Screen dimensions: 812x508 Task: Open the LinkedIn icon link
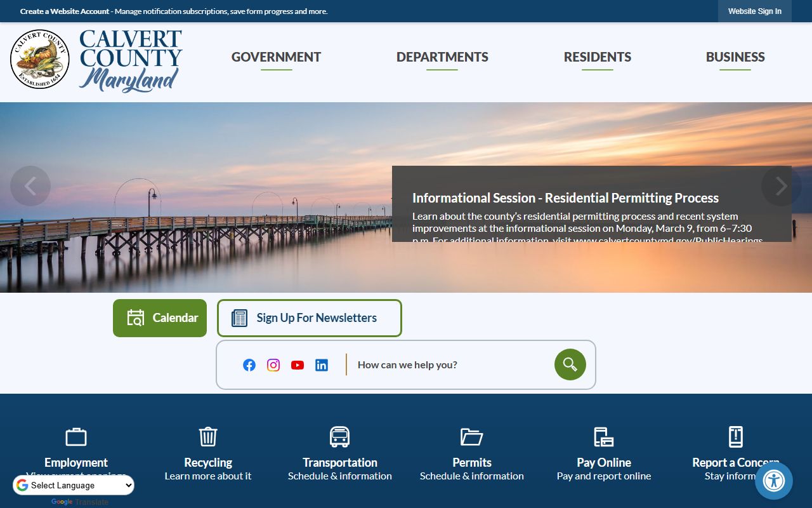tap(322, 365)
